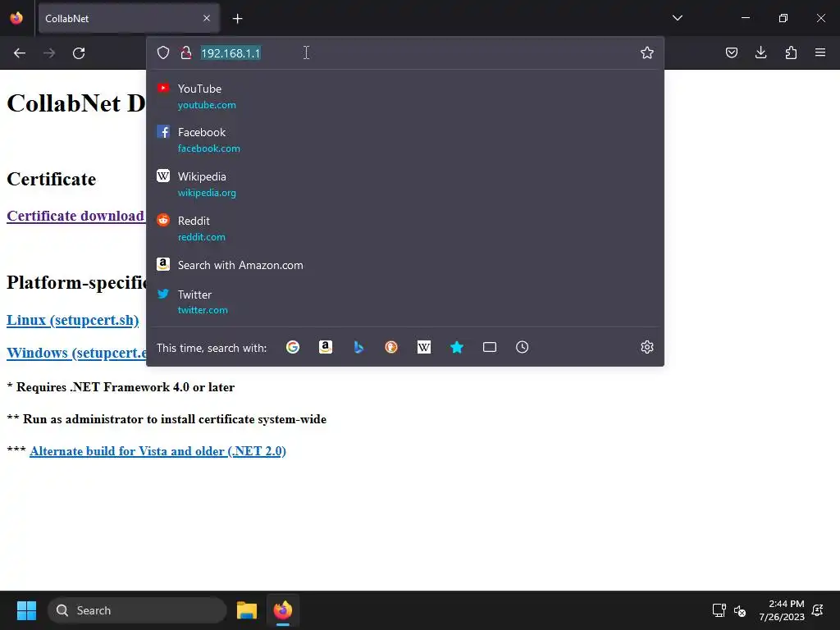The height and width of the screenshot is (630, 840).
Task: Bookmark this page with star icon
Action: pos(646,52)
